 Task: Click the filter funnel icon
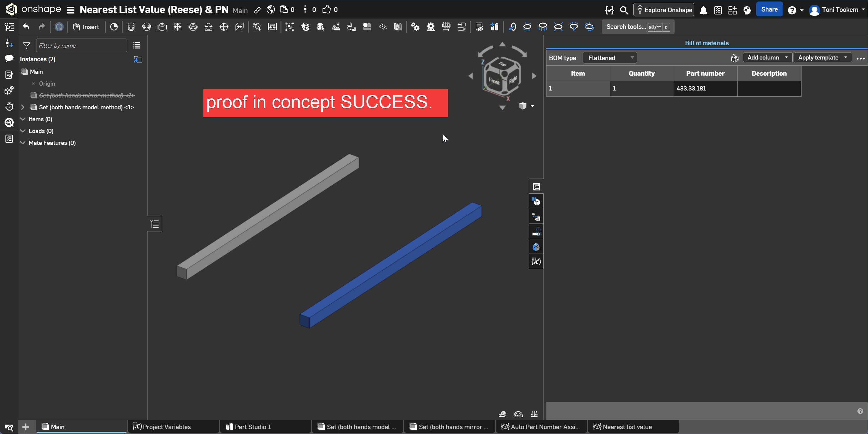(x=27, y=46)
